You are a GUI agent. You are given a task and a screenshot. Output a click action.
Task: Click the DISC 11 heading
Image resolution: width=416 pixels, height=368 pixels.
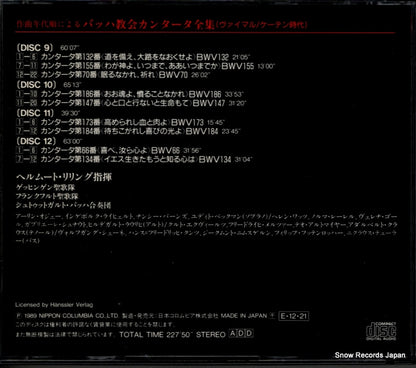pos(35,113)
